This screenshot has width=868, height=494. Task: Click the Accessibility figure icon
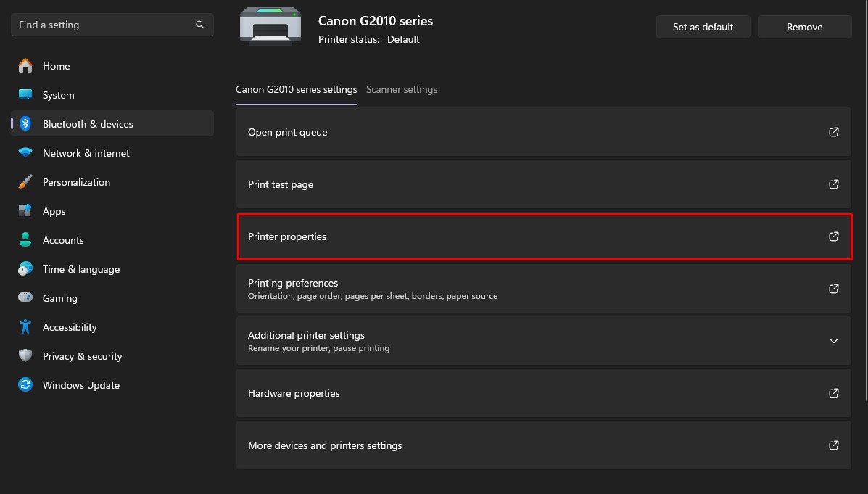[25, 326]
